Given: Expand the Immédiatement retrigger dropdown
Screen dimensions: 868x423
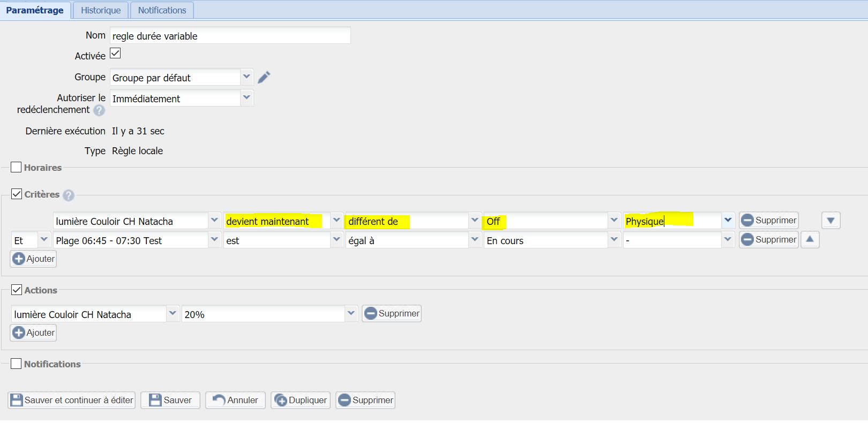Looking at the screenshot, I should (x=246, y=98).
